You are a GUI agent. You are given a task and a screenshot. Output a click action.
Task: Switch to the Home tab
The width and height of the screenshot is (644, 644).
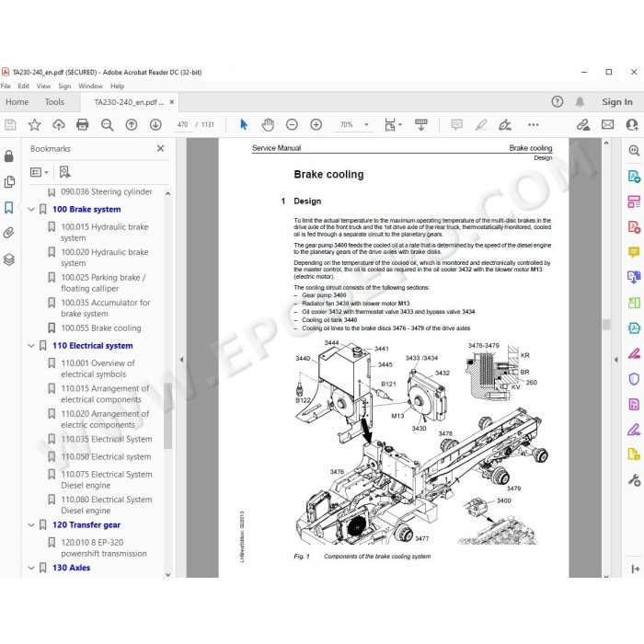[x=17, y=102]
